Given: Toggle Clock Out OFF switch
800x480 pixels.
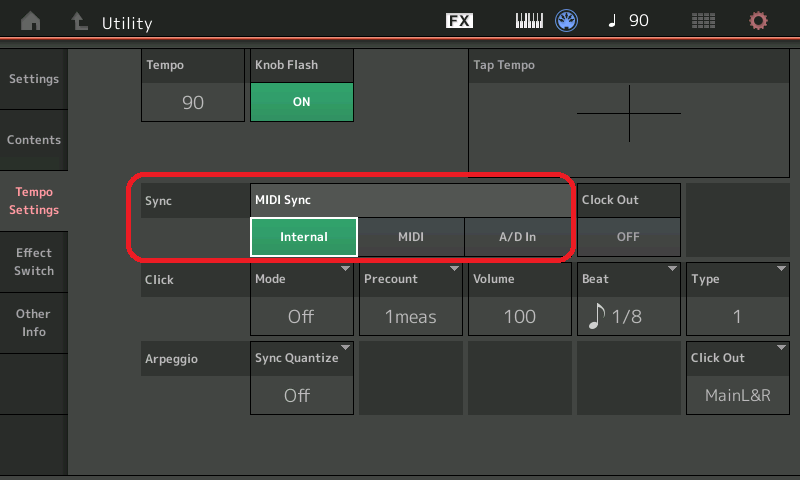Looking at the screenshot, I should tap(629, 237).
